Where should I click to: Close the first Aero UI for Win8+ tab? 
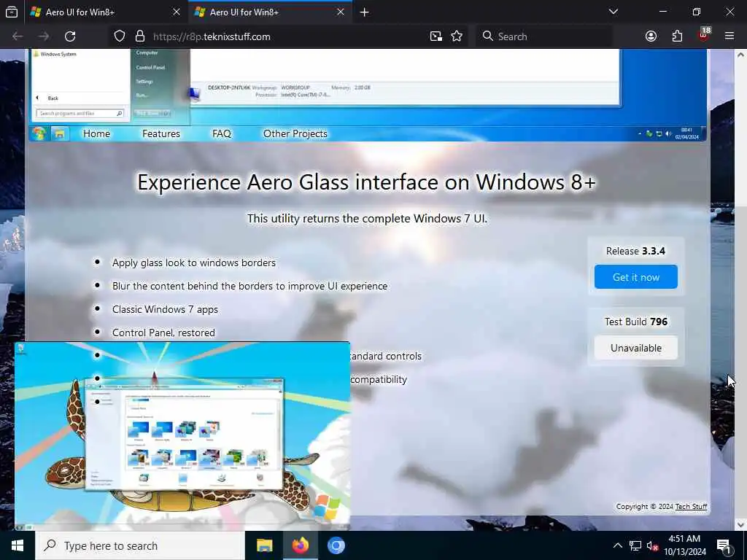(177, 12)
